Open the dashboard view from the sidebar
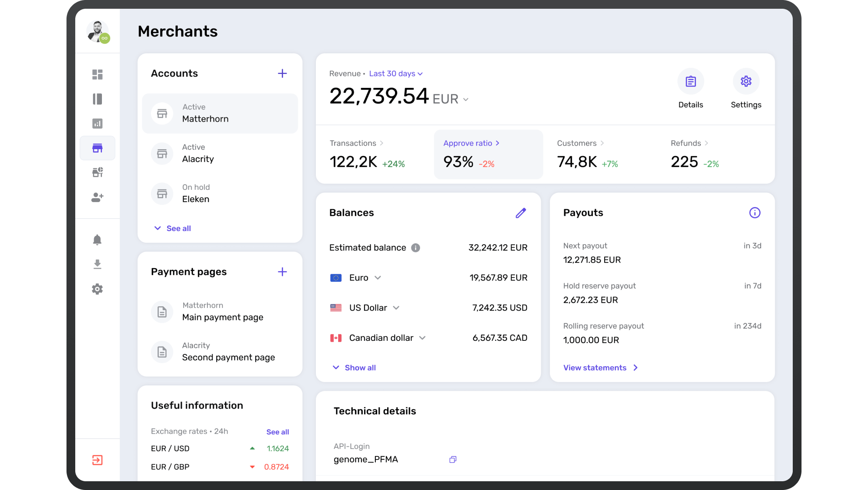The image size is (868, 490). pyautogui.click(x=97, y=74)
